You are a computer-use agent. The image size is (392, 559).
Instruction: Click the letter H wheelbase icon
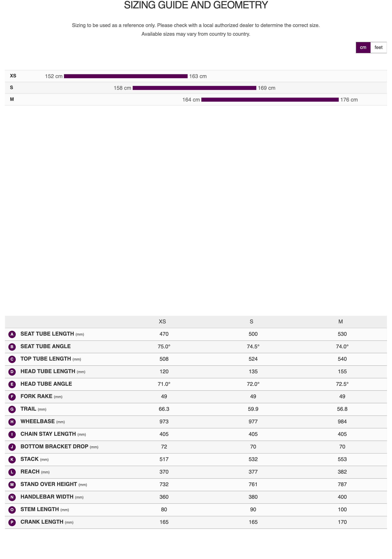pyautogui.click(x=12, y=422)
